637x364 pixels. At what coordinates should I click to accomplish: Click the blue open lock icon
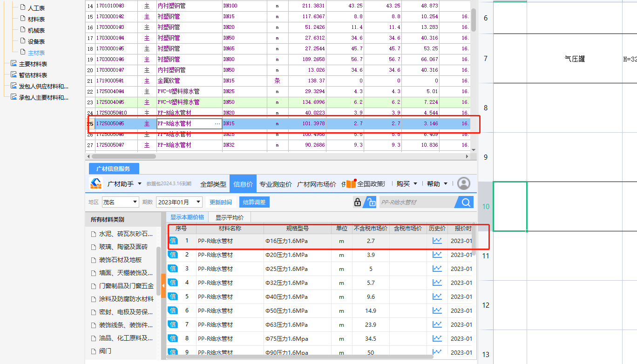click(370, 202)
